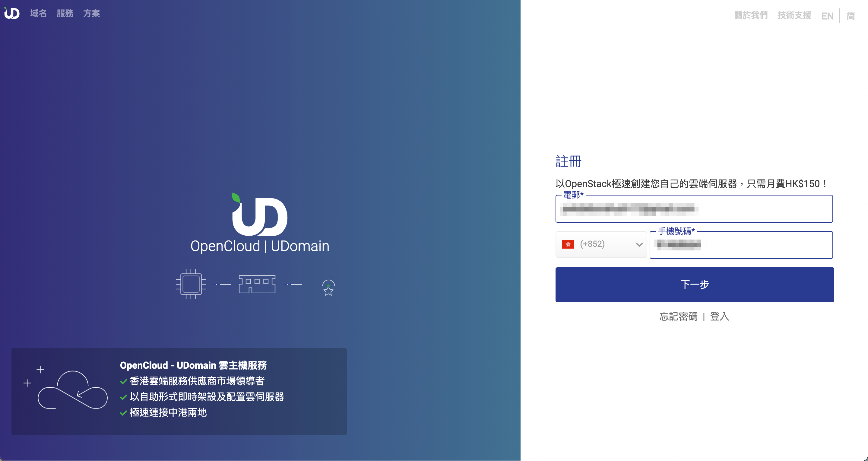
Task: Open the 關於我們 page link
Action: point(750,15)
